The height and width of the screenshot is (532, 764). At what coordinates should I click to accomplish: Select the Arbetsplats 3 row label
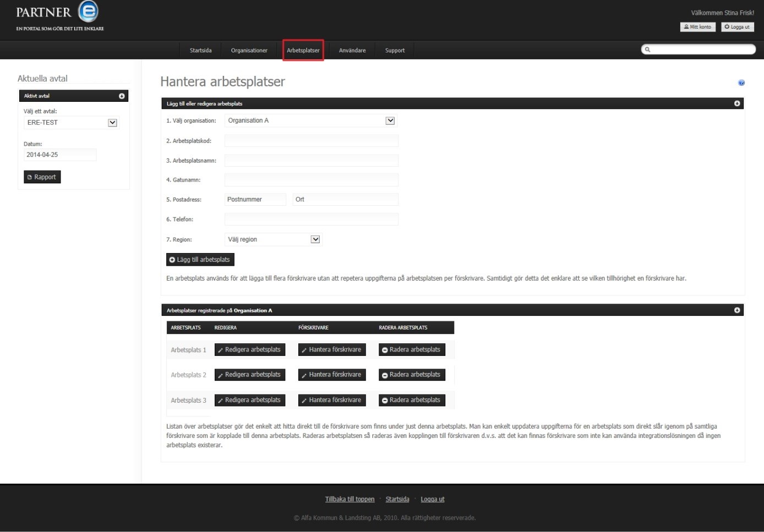pos(188,401)
